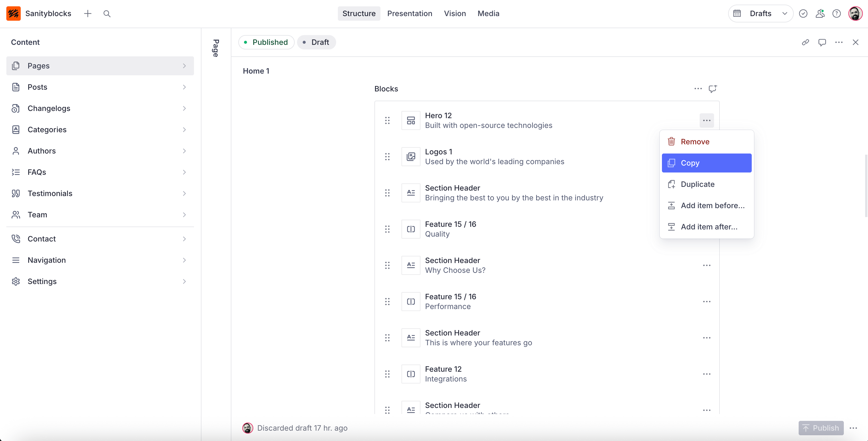This screenshot has height=441, width=868.
Task: Open Hero 12 block thumbnail icon
Action: coord(411,120)
